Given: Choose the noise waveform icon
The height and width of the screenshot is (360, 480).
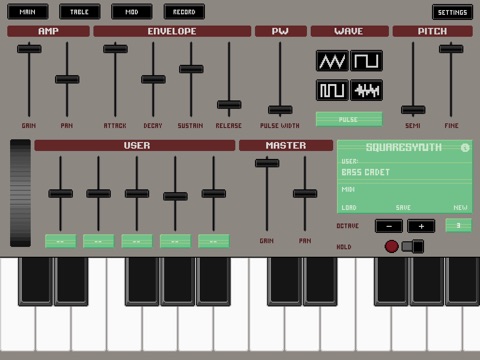Looking at the screenshot, I should pos(366,90).
